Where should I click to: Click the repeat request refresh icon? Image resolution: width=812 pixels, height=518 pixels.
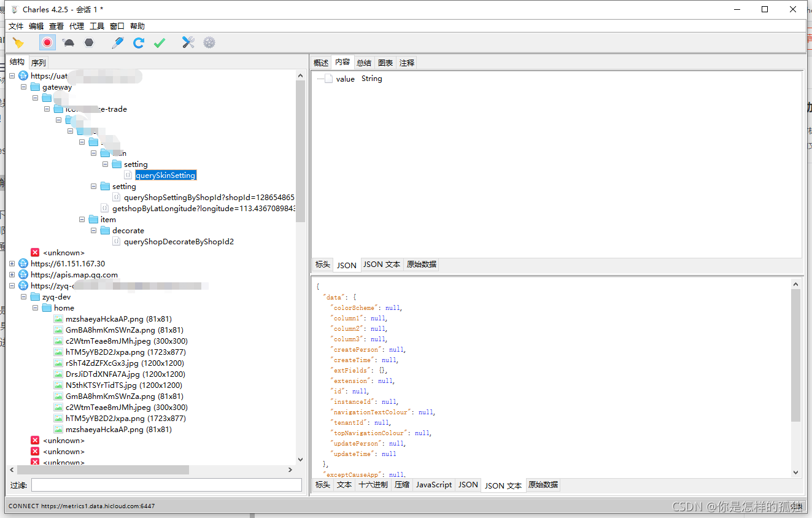pyautogui.click(x=139, y=42)
